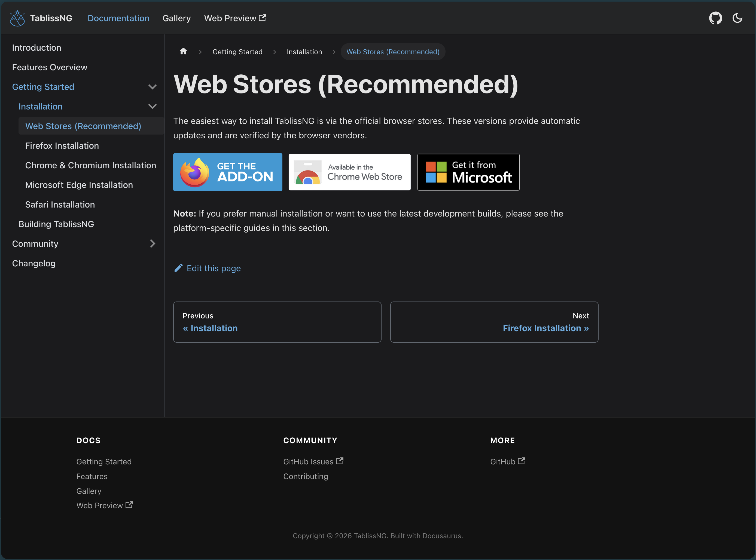Click the pencil Edit this page link
This screenshot has height=560, width=756.
click(208, 268)
